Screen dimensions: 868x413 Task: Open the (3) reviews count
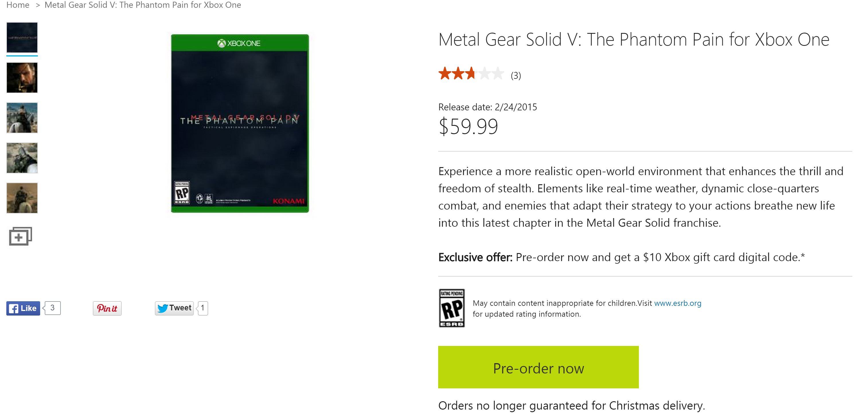516,75
